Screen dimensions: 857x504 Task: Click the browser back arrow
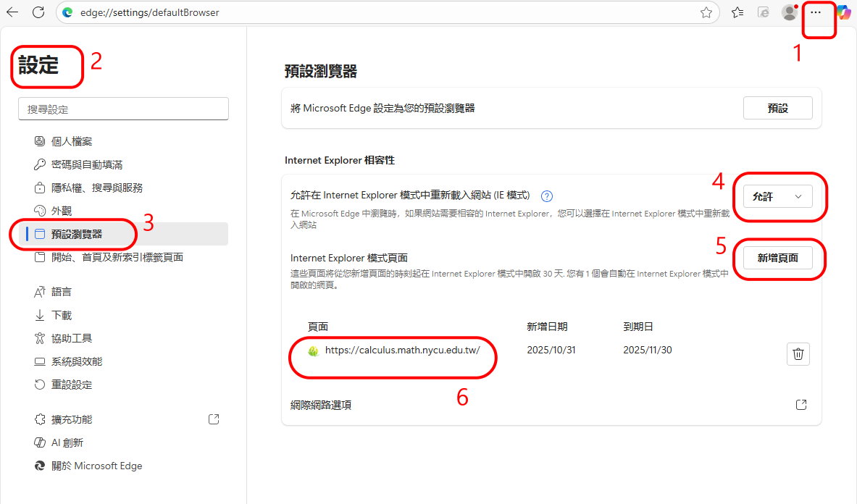click(12, 12)
